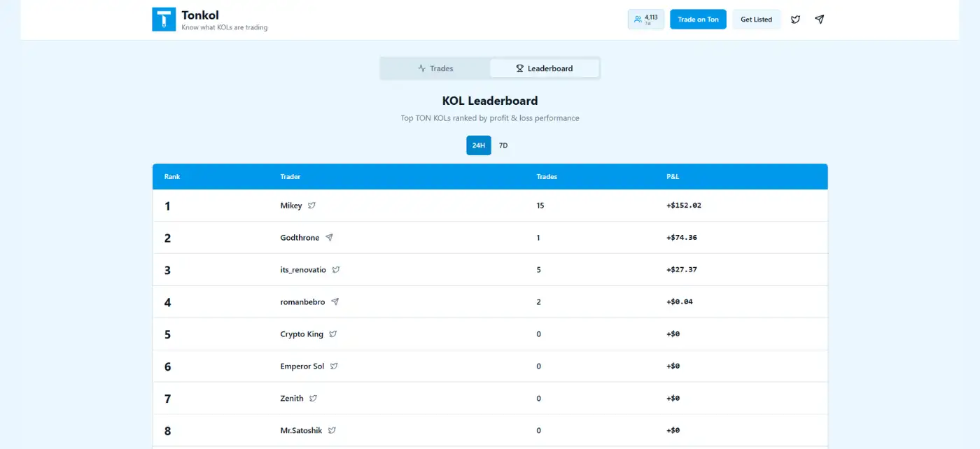Open Crypto King's Twitter icon
Viewport: 980px width, 449px height.
pyautogui.click(x=333, y=334)
